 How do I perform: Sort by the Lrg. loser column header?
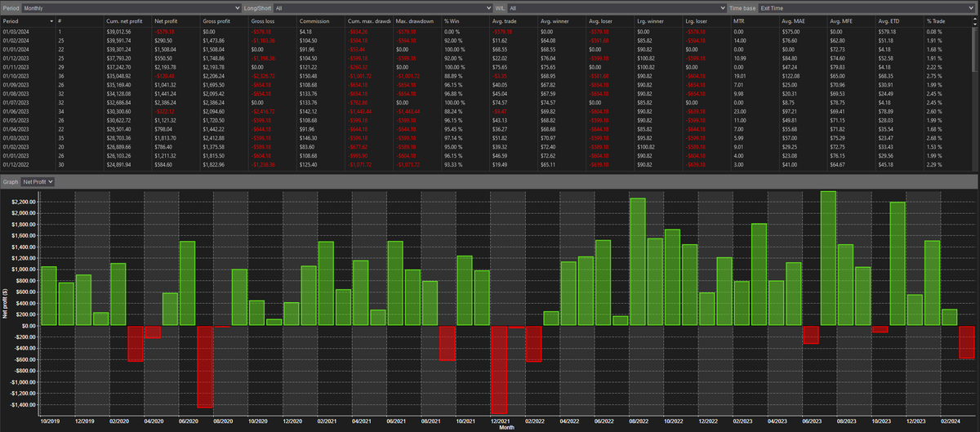coord(706,20)
